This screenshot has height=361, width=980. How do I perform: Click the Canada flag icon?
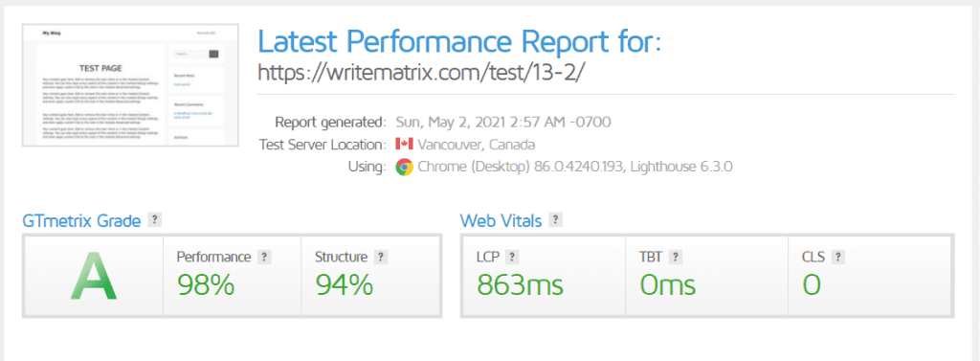(x=405, y=144)
